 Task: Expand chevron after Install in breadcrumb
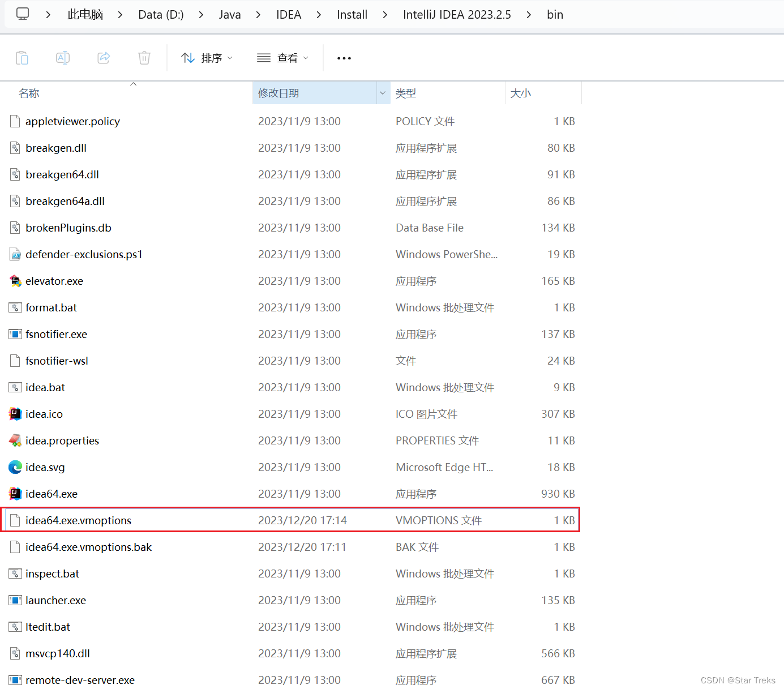tap(385, 14)
